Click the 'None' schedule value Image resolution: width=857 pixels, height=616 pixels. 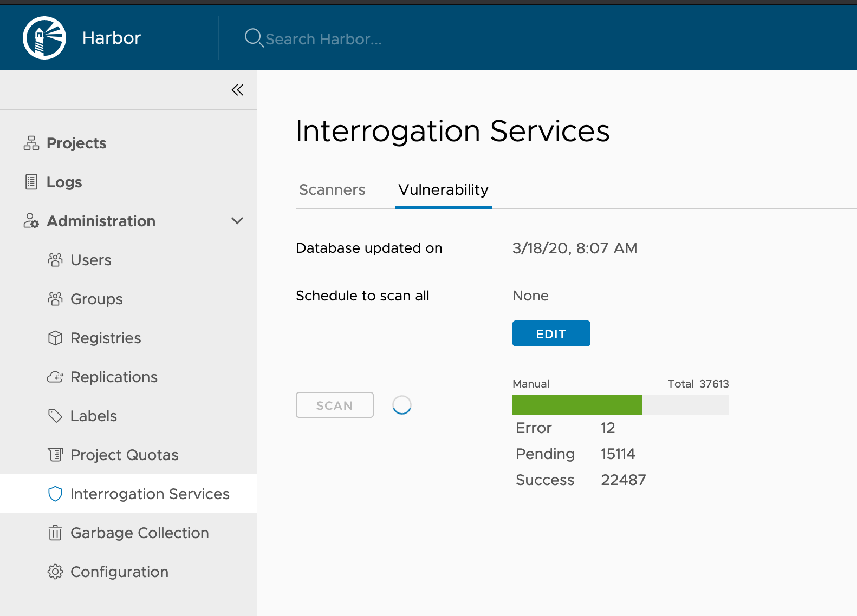(x=531, y=296)
